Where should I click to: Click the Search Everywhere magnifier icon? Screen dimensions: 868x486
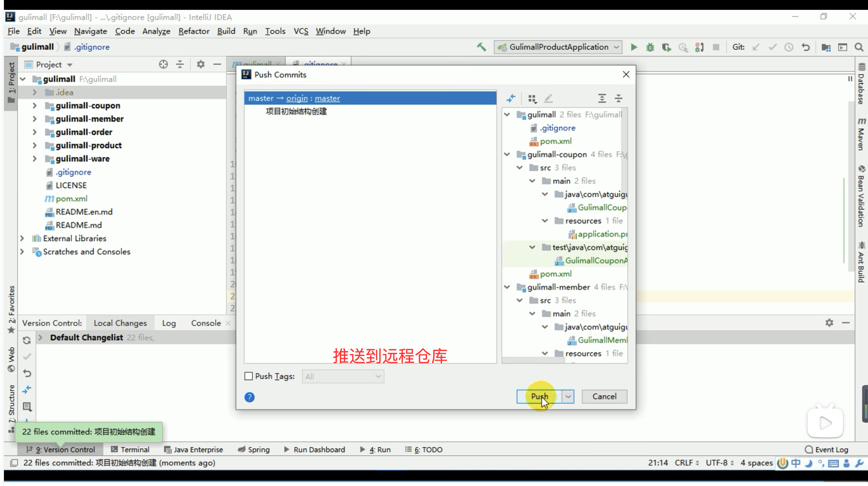point(858,47)
